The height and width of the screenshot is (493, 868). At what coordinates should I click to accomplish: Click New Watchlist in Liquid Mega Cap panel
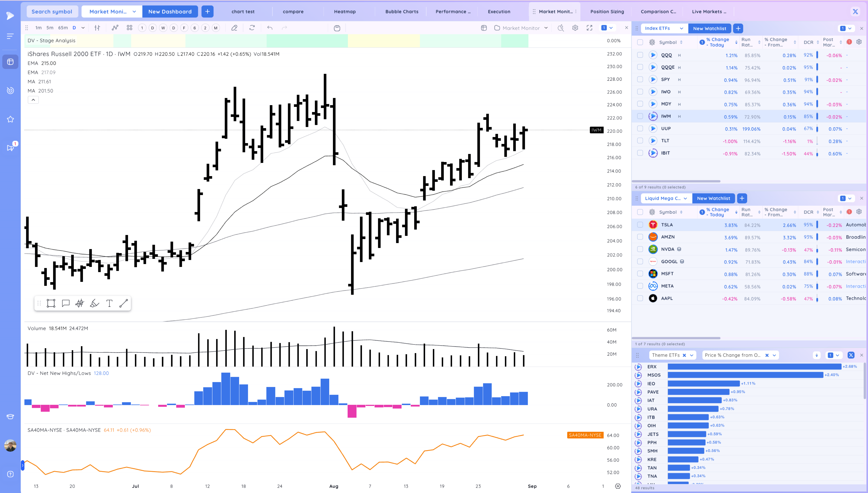coord(713,199)
